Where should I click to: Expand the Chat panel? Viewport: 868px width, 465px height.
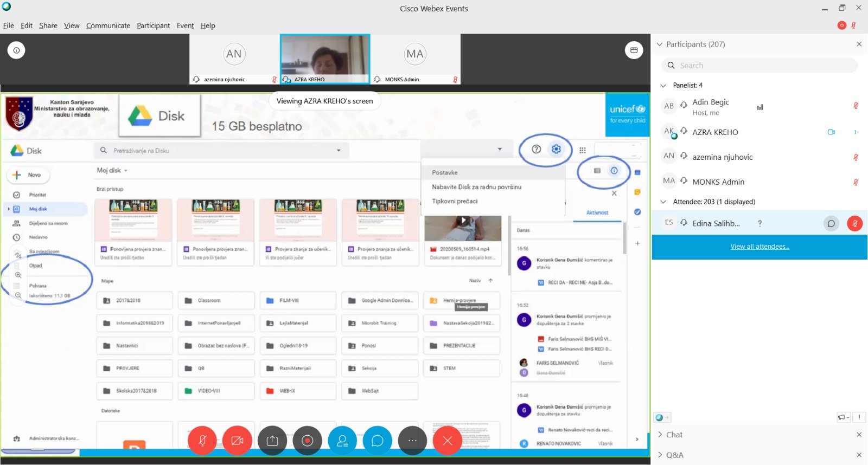click(674, 435)
